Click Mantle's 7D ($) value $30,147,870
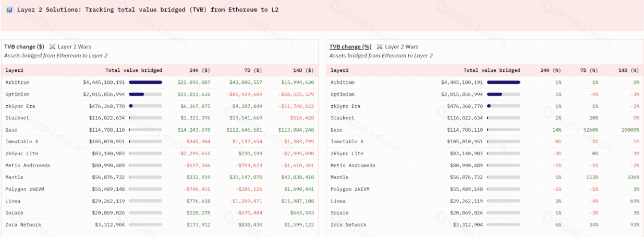644x237 pixels. click(244, 177)
